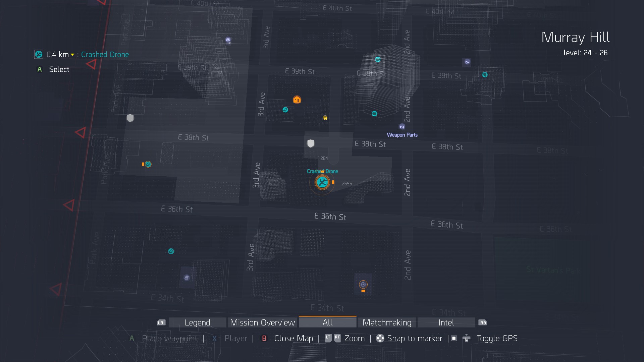
Task: Click the Snap to marker d-pad icon
Action: tap(380, 339)
